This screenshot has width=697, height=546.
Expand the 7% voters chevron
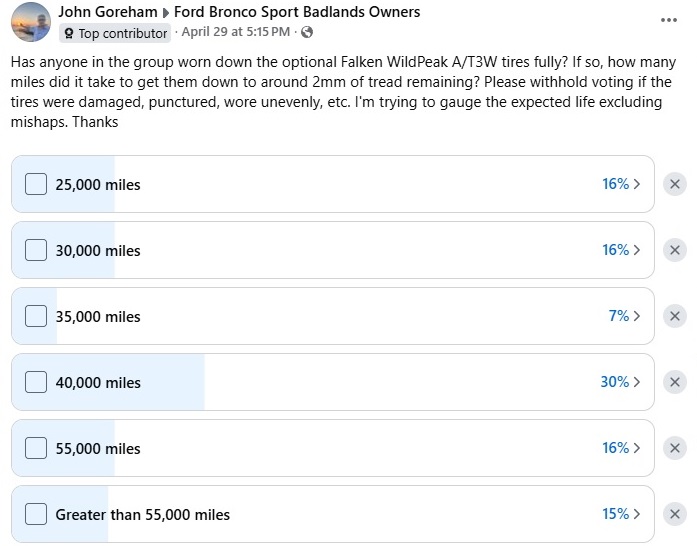pyautogui.click(x=637, y=316)
